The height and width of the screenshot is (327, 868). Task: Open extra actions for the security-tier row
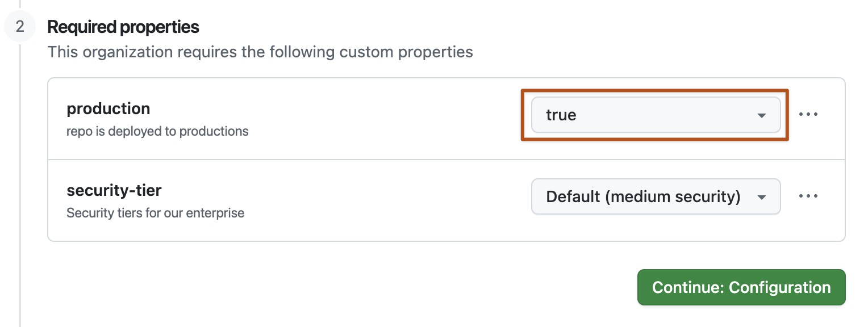[x=808, y=196]
